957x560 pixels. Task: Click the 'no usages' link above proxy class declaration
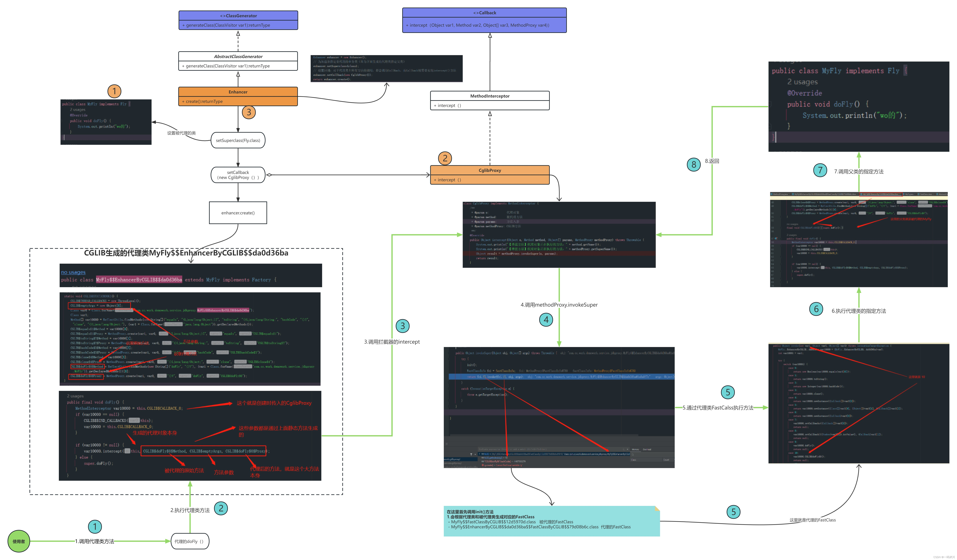pos(73,272)
